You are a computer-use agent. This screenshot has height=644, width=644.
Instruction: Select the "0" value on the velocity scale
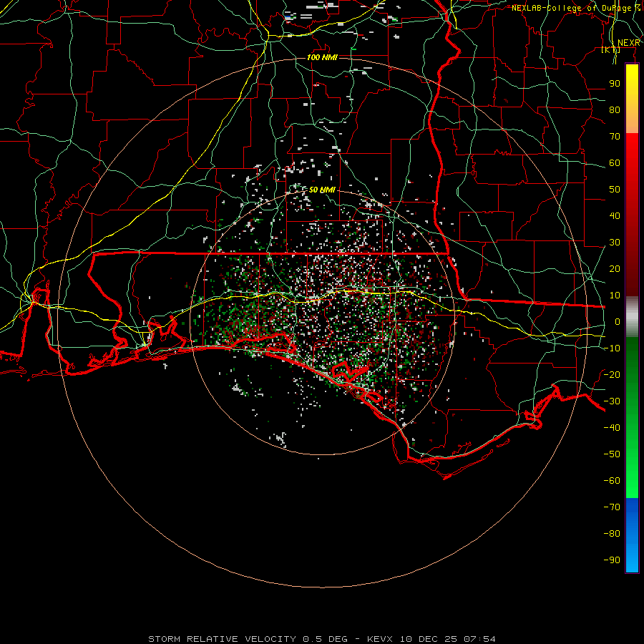618,321
